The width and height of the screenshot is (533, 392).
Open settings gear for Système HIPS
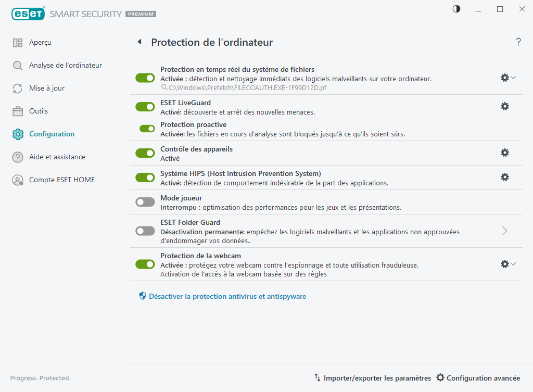tap(504, 177)
